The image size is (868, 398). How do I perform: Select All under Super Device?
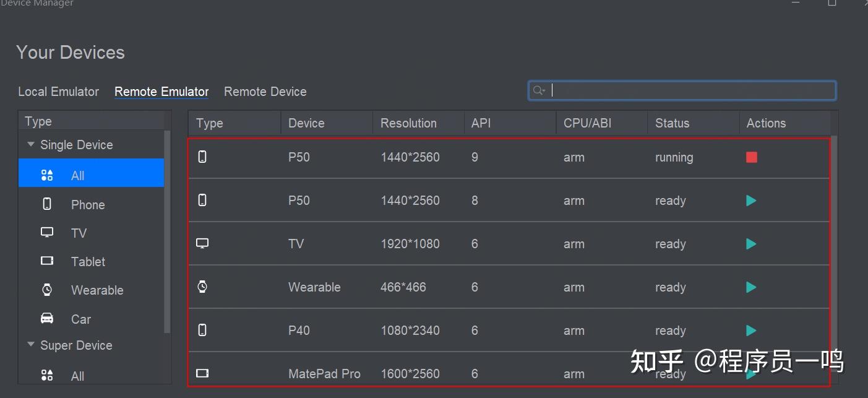pyautogui.click(x=77, y=376)
